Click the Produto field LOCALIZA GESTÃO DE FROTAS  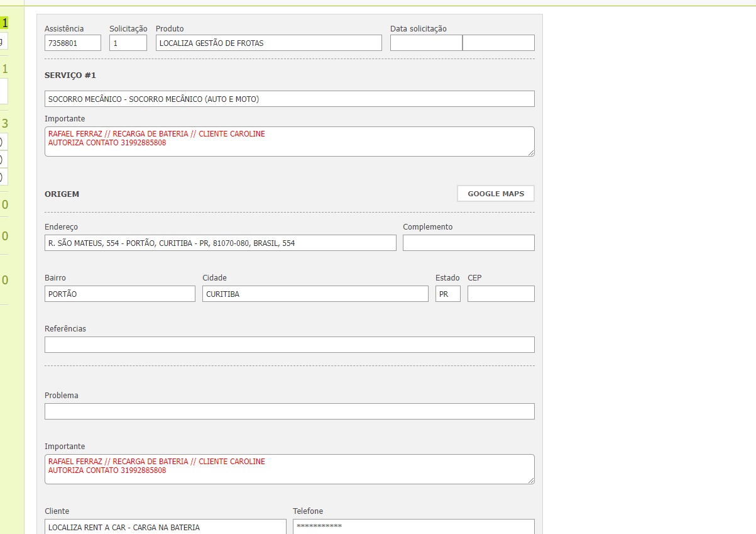(269, 43)
